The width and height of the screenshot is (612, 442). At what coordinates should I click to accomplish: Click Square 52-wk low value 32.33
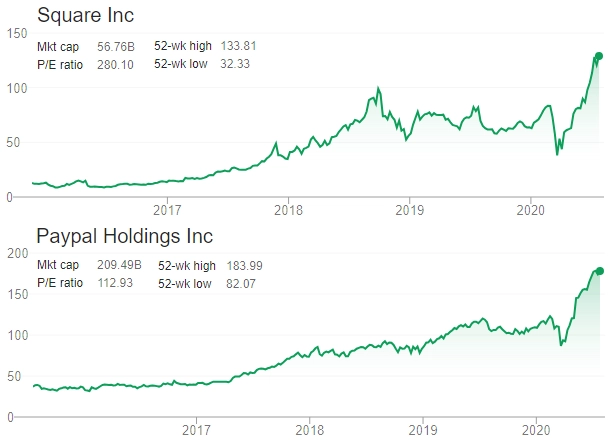(x=235, y=64)
